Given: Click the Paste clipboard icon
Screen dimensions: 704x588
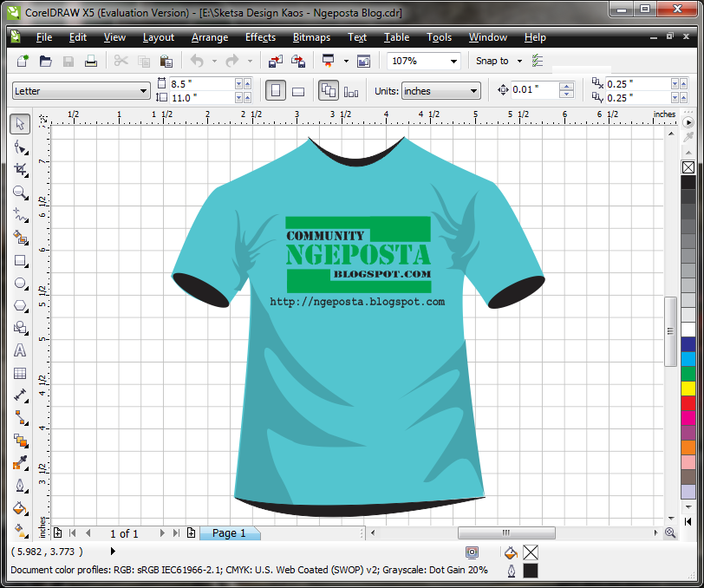Looking at the screenshot, I should point(166,61).
